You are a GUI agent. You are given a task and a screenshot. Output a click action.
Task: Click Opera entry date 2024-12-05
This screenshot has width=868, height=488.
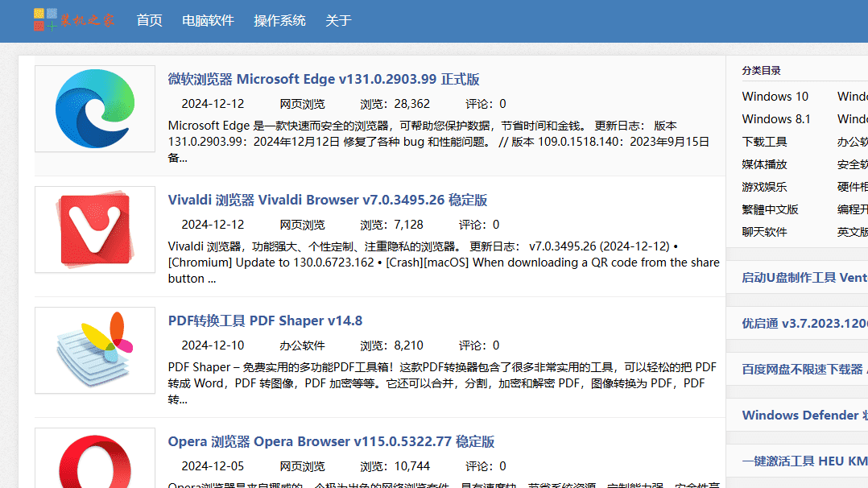tap(213, 466)
